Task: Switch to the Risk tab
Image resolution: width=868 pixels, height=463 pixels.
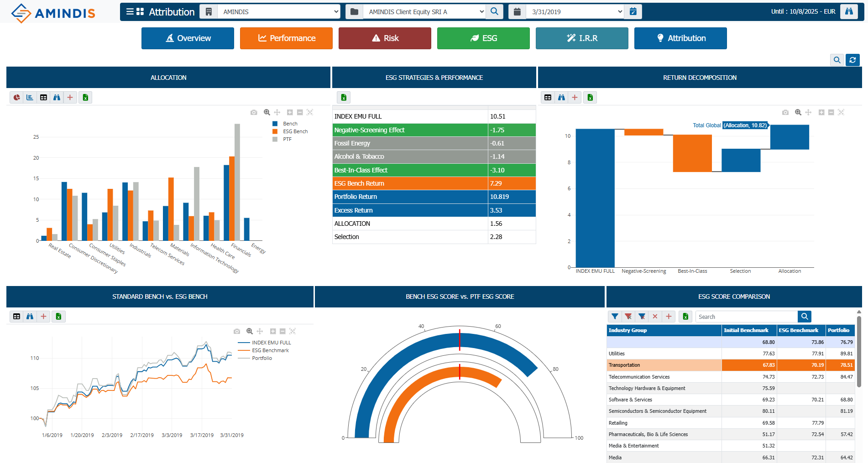Action: coord(385,38)
